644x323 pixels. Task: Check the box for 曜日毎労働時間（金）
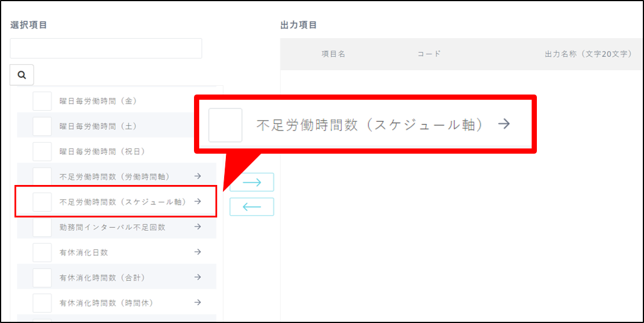click(42, 101)
